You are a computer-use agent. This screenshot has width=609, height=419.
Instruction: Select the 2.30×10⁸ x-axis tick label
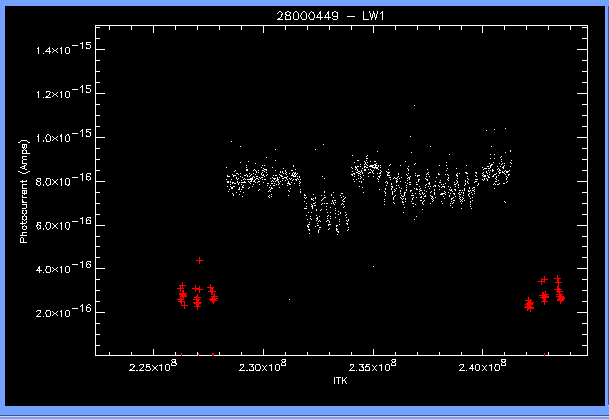[x=263, y=367]
